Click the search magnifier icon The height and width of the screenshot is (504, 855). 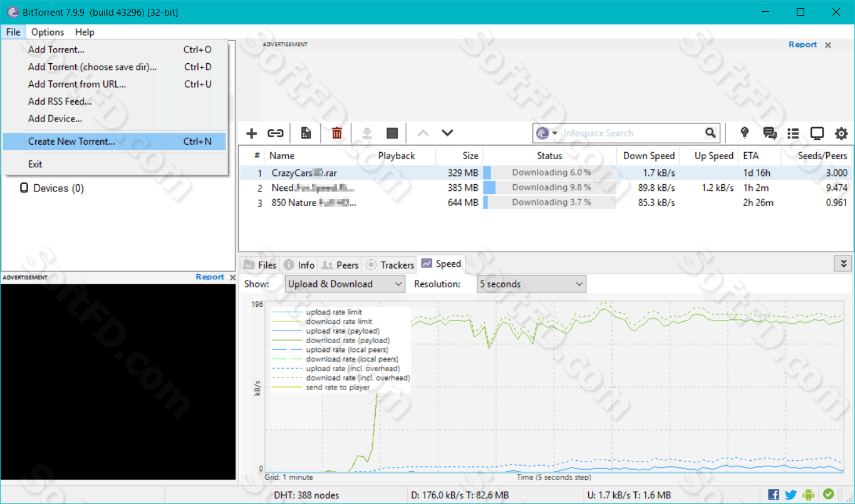[710, 133]
